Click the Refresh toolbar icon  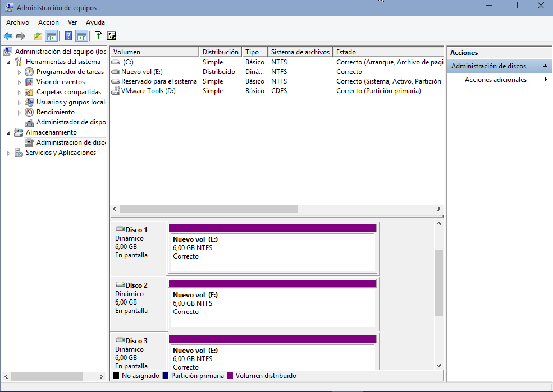(x=99, y=36)
